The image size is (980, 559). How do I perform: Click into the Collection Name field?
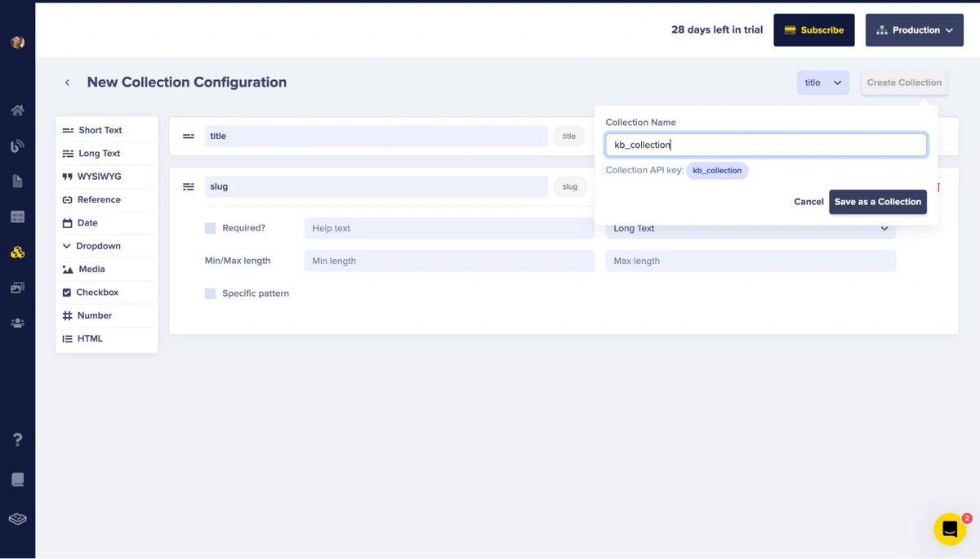pos(765,145)
